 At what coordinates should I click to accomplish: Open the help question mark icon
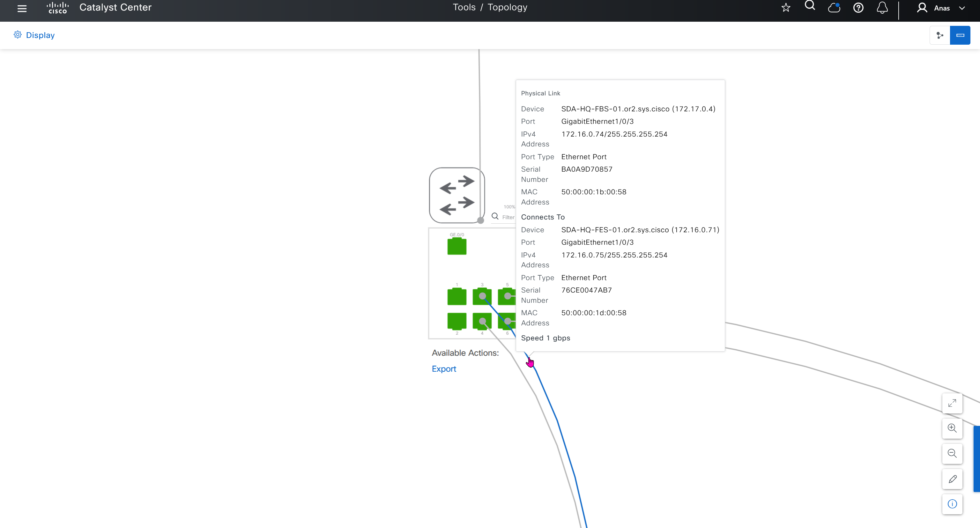(x=858, y=8)
